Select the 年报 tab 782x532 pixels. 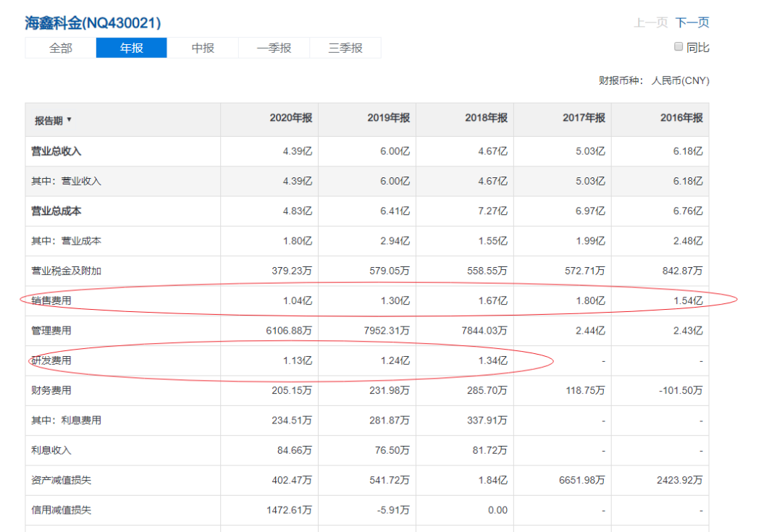(132, 48)
